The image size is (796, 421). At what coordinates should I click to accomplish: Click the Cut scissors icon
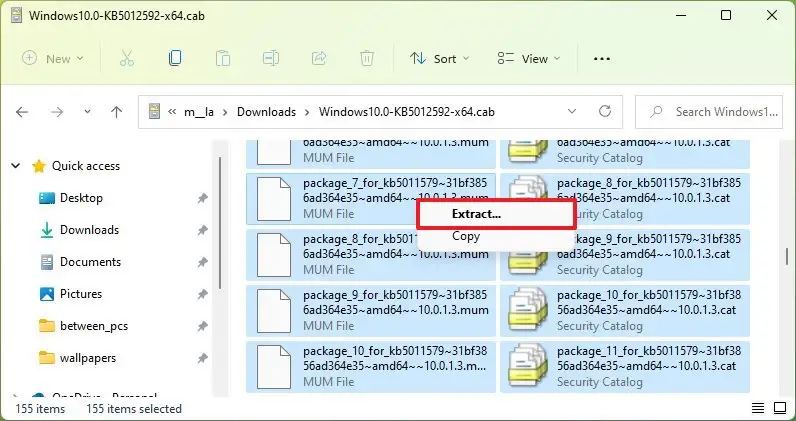point(127,58)
